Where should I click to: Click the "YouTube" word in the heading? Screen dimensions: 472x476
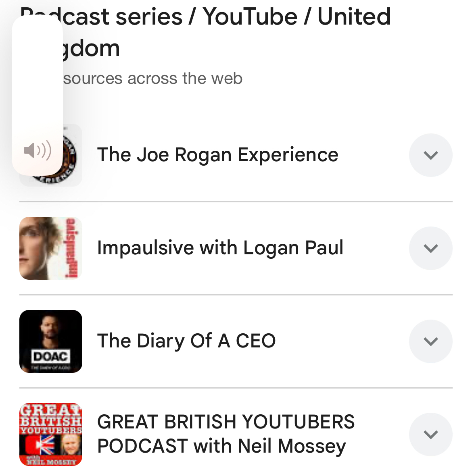coord(250,17)
